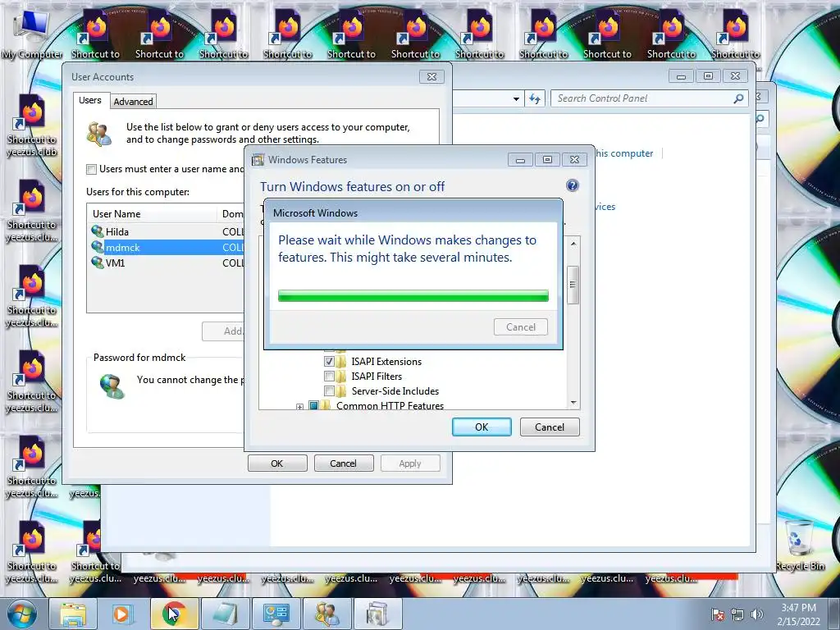Switch to the Advanced tab

point(133,101)
